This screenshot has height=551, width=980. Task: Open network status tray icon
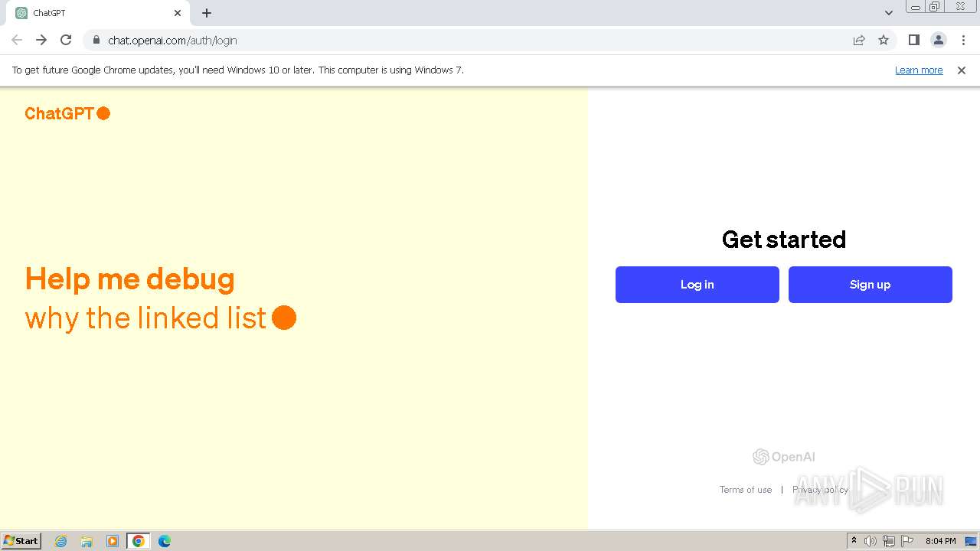coord(889,541)
